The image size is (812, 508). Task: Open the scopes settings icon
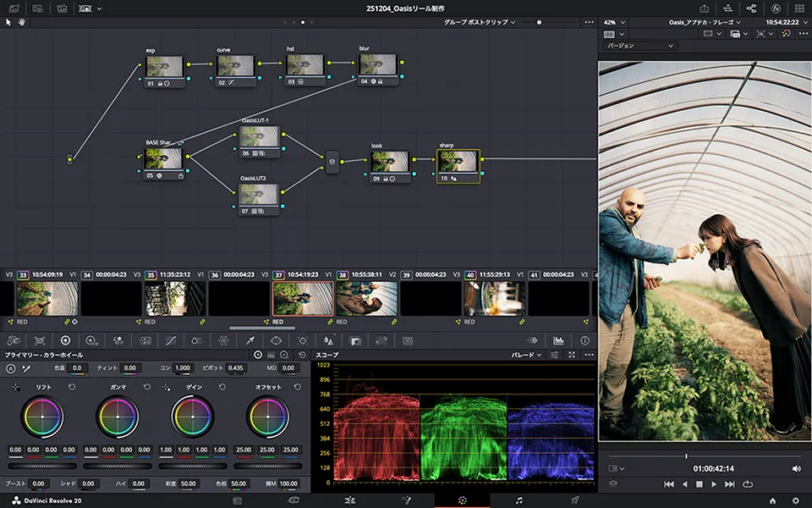pos(555,355)
